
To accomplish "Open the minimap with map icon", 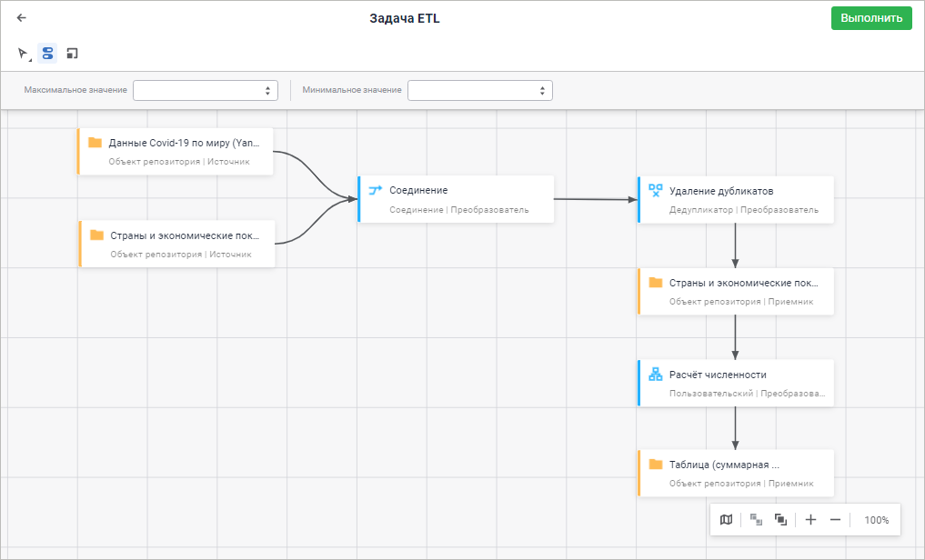I will point(726,520).
